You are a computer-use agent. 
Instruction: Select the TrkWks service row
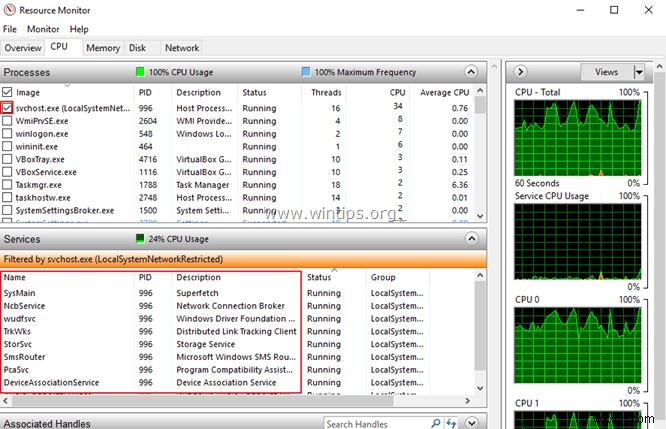click(215, 331)
